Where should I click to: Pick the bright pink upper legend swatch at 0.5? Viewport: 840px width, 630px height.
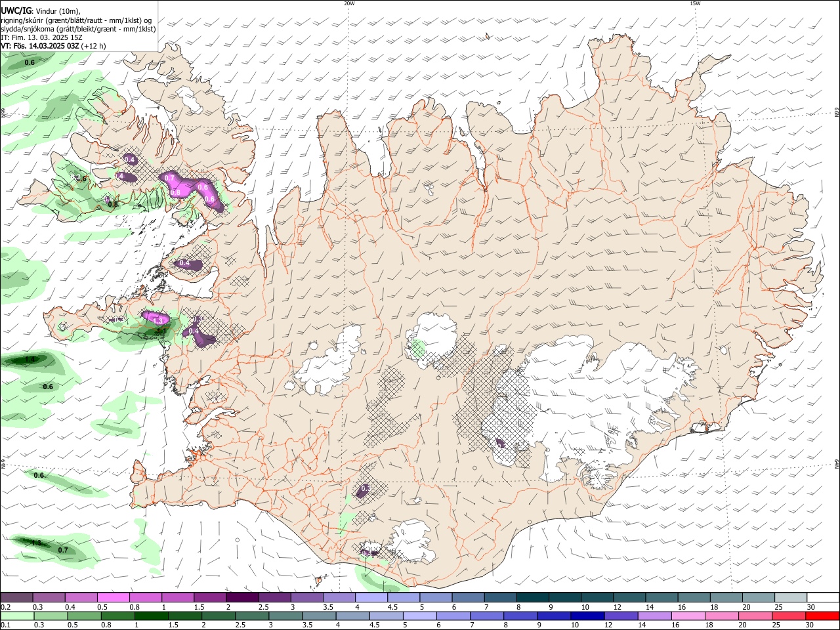point(113,597)
